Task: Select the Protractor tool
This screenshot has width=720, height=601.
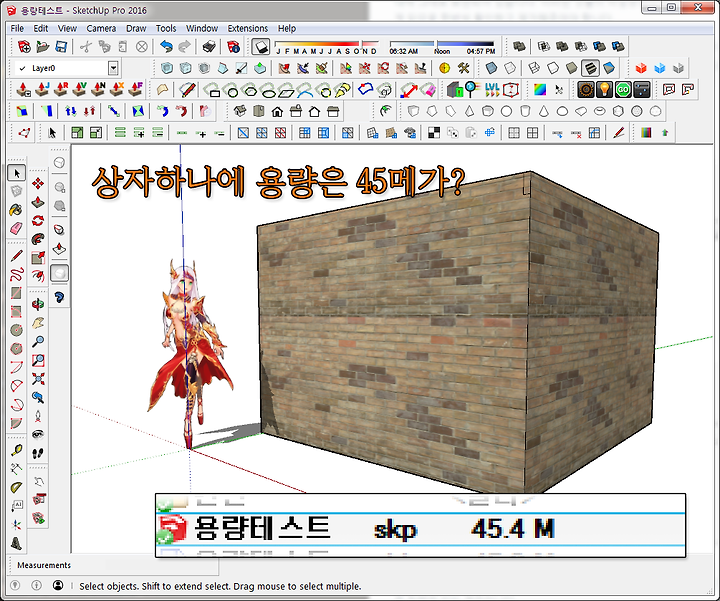Action: point(16,488)
